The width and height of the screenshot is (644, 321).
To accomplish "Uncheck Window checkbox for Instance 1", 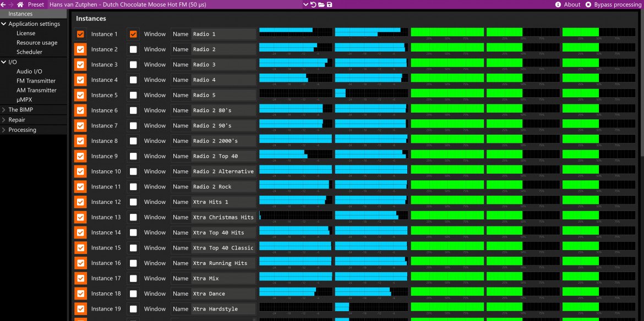I will (133, 34).
